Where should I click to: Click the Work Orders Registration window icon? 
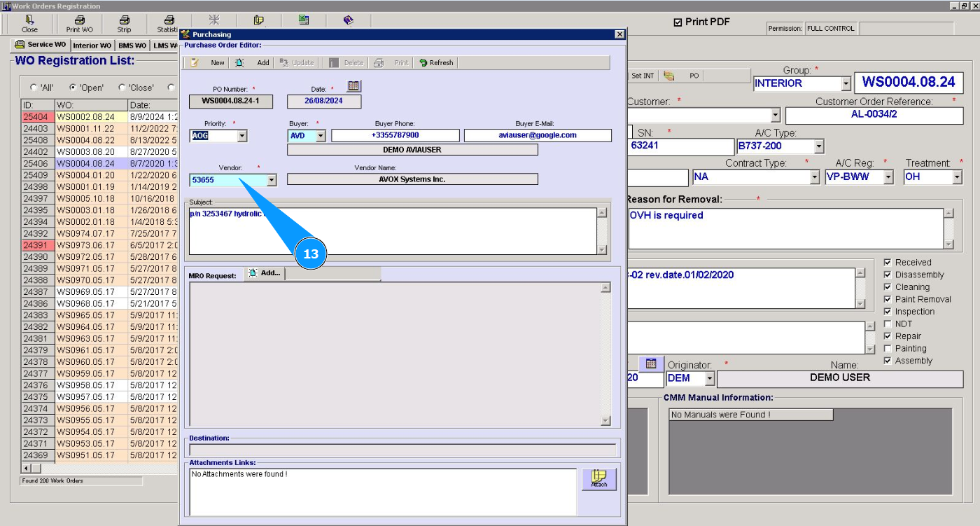coord(6,6)
